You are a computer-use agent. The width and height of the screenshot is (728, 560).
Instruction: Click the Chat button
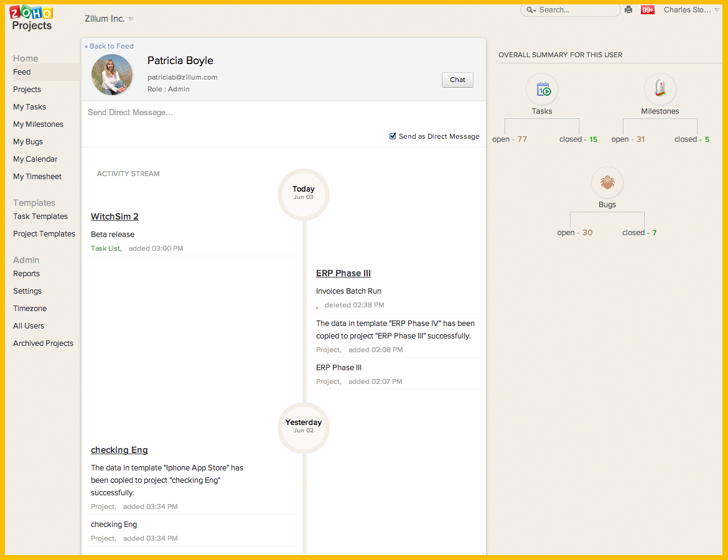(x=457, y=80)
